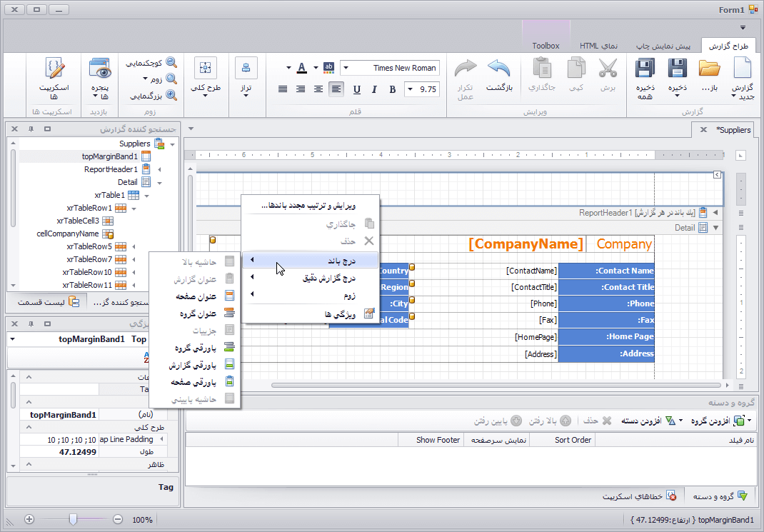
Task: Toggle Underline formatting button
Action: coord(356,89)
